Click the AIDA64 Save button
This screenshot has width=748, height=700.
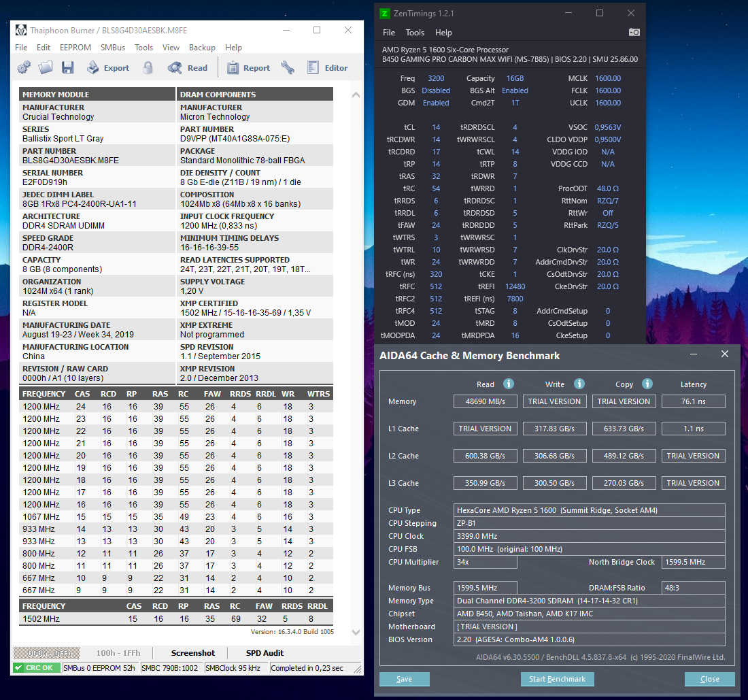coord(404,678)
